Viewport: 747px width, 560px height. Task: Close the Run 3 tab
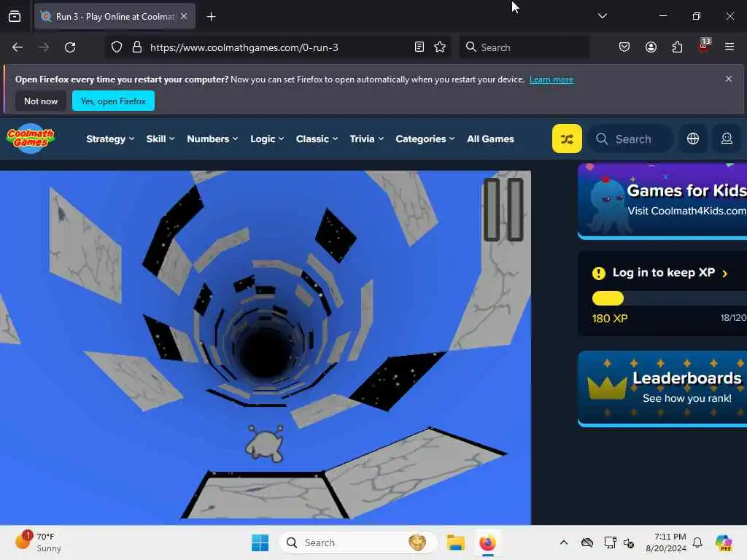(184, 16)
